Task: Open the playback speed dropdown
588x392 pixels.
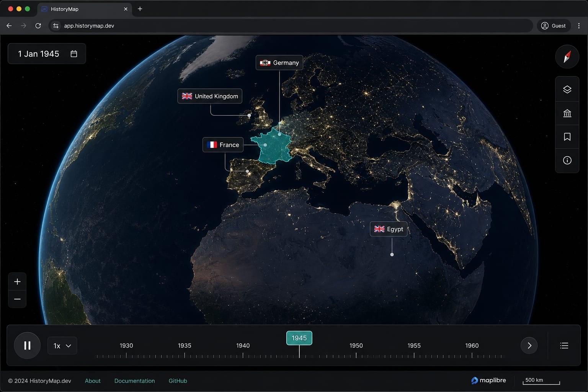Action: pos(62,346)
